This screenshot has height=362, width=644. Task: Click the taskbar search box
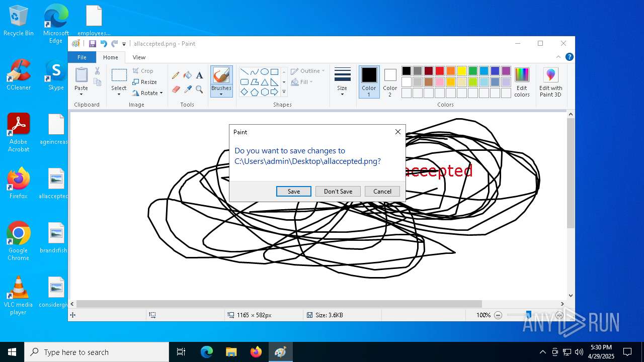tap(97, 352)
